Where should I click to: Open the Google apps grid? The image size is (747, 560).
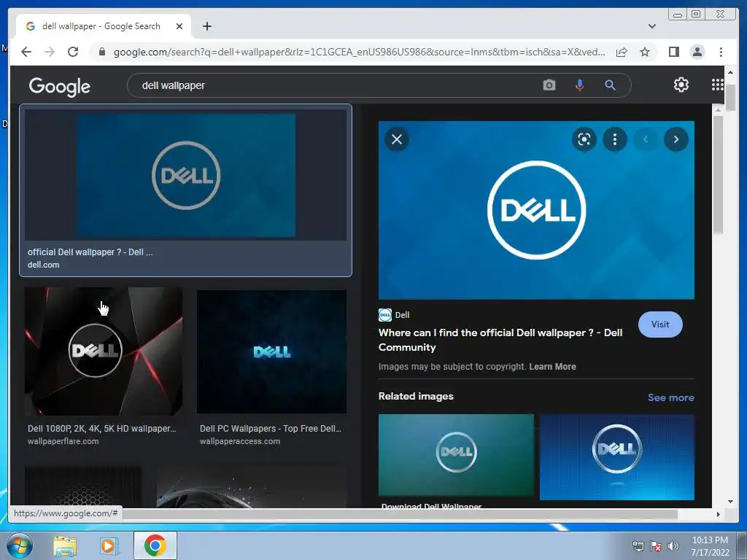tap(718, 85)
